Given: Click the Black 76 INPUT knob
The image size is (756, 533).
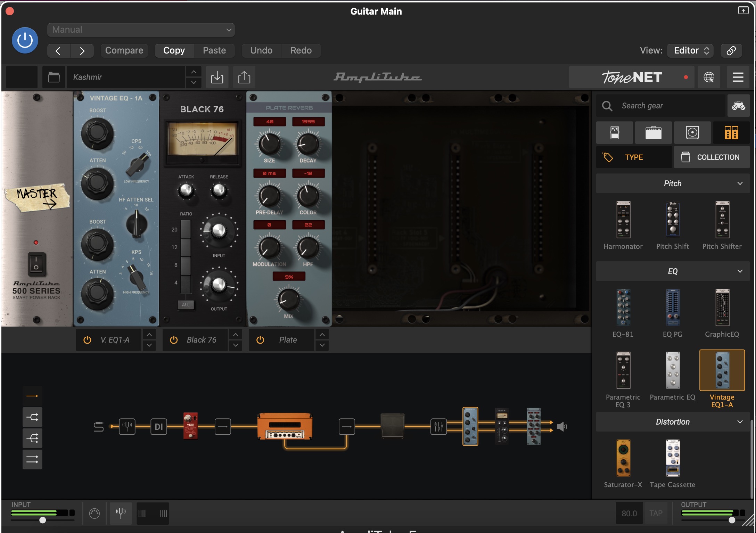Looking at the screenshot, I should (219, 230).
